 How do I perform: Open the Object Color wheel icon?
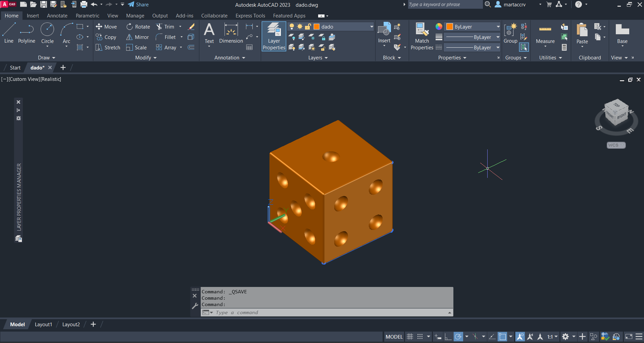pyautogui.click(x=439, y=27)
